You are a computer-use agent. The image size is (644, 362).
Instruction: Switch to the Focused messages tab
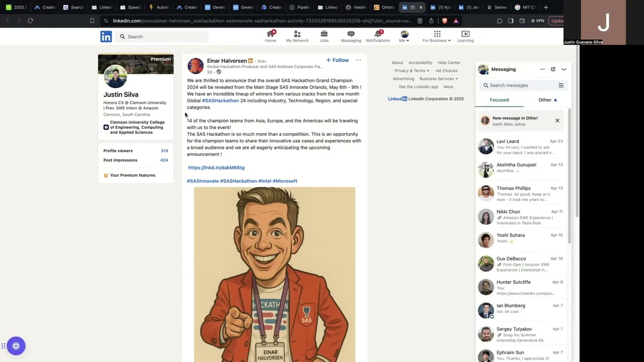tap(499, 100)
